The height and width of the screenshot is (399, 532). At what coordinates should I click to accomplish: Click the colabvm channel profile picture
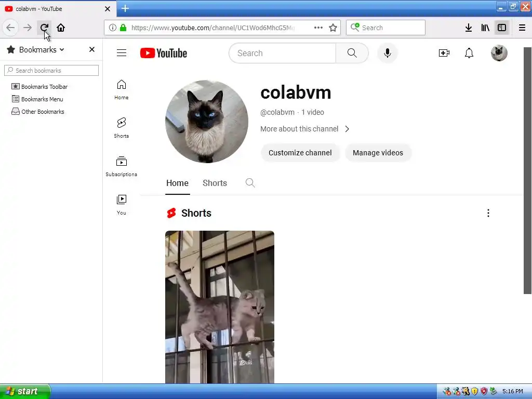[x=207, y=121]
